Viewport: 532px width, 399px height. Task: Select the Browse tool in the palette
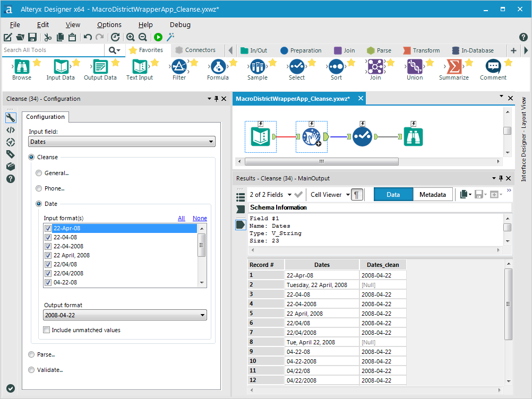click(x=22, y=67)
